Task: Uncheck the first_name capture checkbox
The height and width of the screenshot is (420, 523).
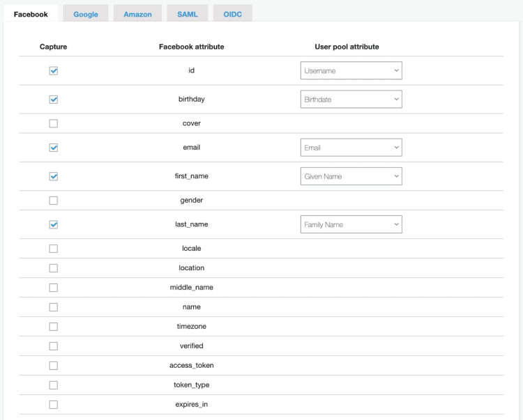Action: (x=54, y=176)
